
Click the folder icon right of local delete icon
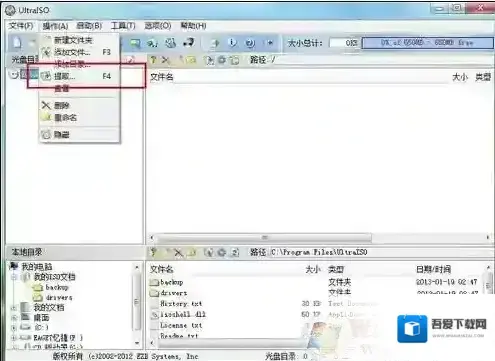[x=192, y=253]
